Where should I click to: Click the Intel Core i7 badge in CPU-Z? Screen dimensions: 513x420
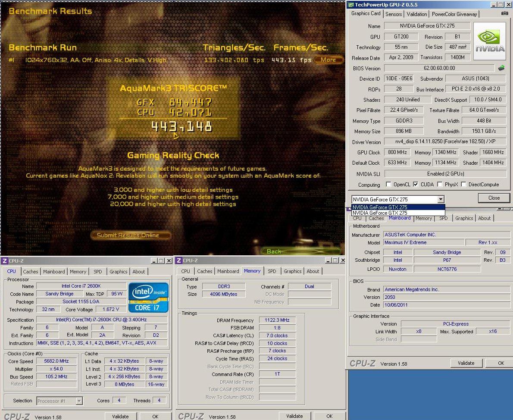(148, 297)
